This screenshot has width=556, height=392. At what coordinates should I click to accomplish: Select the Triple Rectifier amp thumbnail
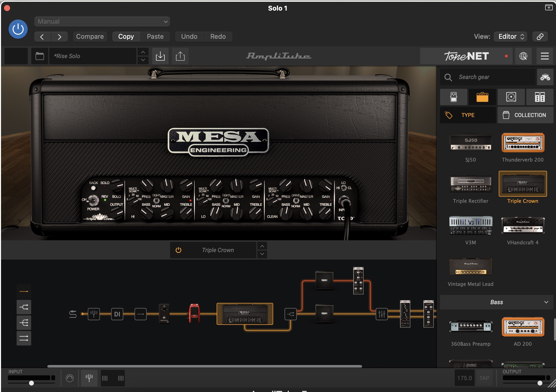pyautogui.click(x=471, y=184)
